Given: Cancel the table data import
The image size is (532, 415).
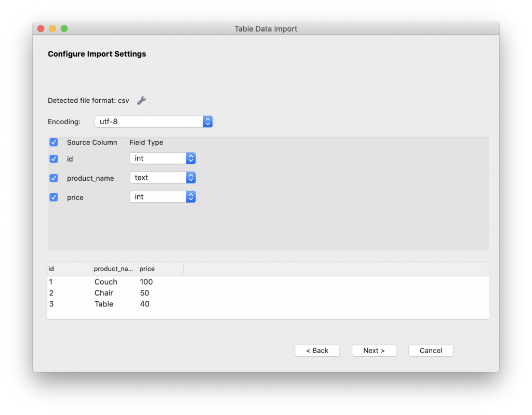Looking at the screenshot, I should 431,351.
